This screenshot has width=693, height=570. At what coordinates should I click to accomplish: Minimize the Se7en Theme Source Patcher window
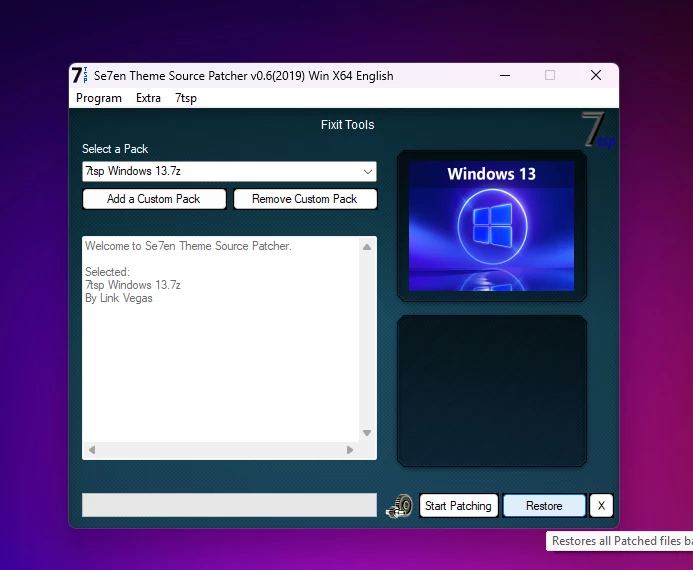tap(505, 76)
